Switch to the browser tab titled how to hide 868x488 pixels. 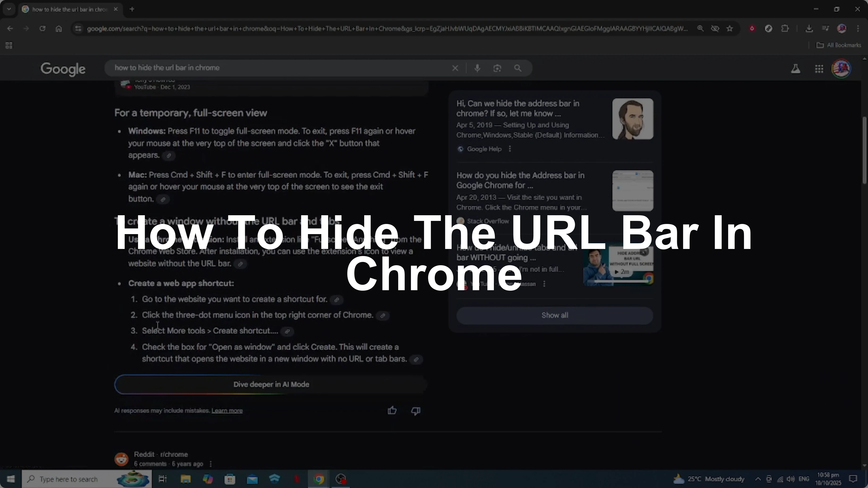point(67,9)
